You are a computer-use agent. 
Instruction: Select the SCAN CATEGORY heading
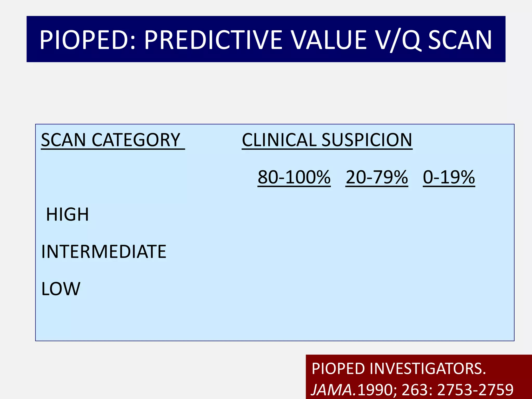click(113, 140)
